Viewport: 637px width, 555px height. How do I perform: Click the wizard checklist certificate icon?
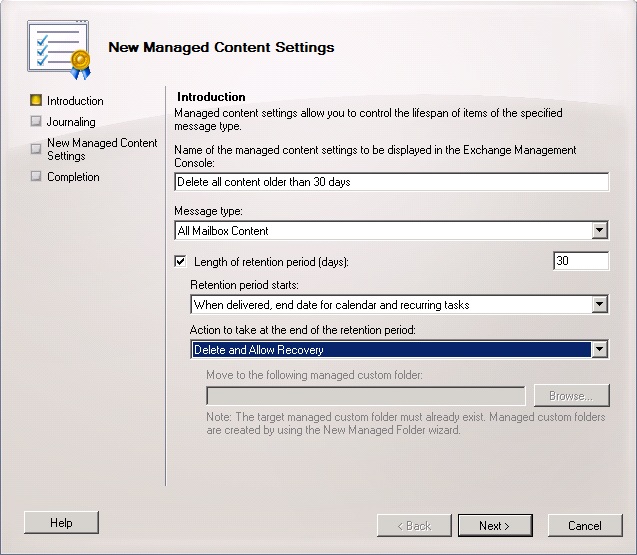59,50
